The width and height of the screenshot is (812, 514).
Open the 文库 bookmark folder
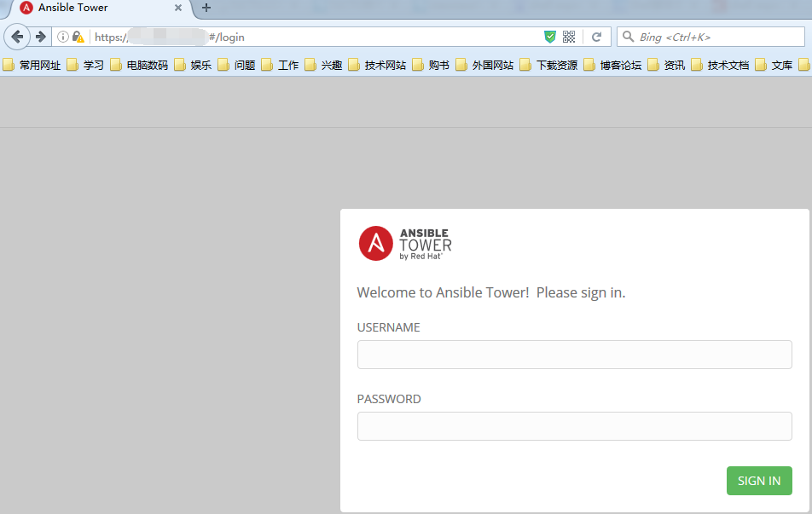click(774, 66)
